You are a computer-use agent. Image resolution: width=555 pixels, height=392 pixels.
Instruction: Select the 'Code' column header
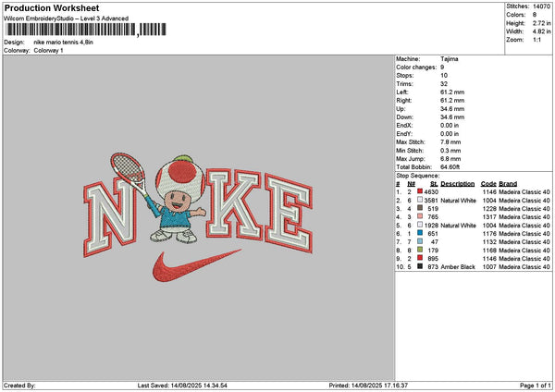pyautogui.click(x=488, y=184)
